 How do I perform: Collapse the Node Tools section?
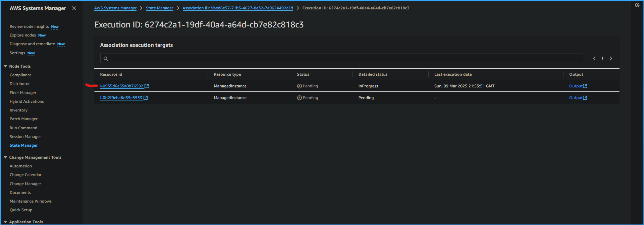[x=5, y=66]
